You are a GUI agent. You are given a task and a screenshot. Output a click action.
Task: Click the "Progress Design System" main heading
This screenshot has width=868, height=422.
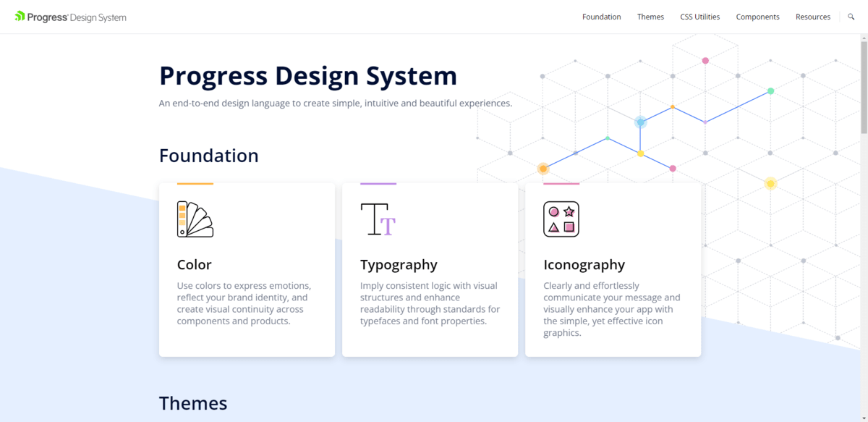click(308, 76)
